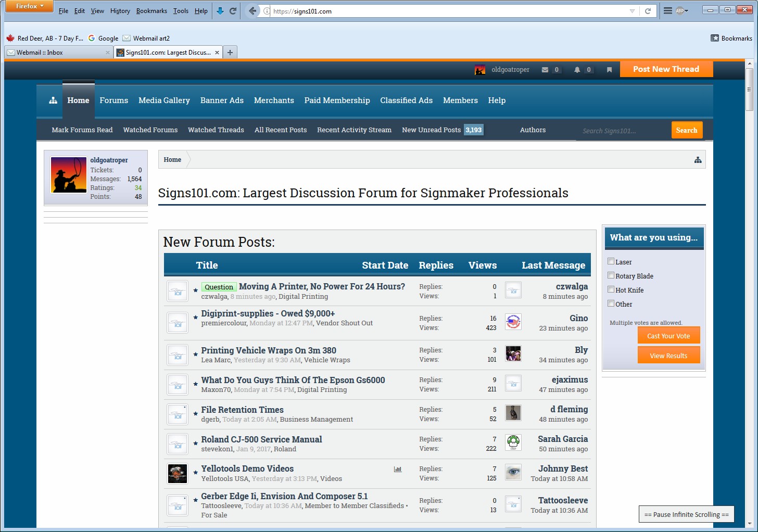
Task: Open the address bar history dropdown arrow
Action: [632, 11]
